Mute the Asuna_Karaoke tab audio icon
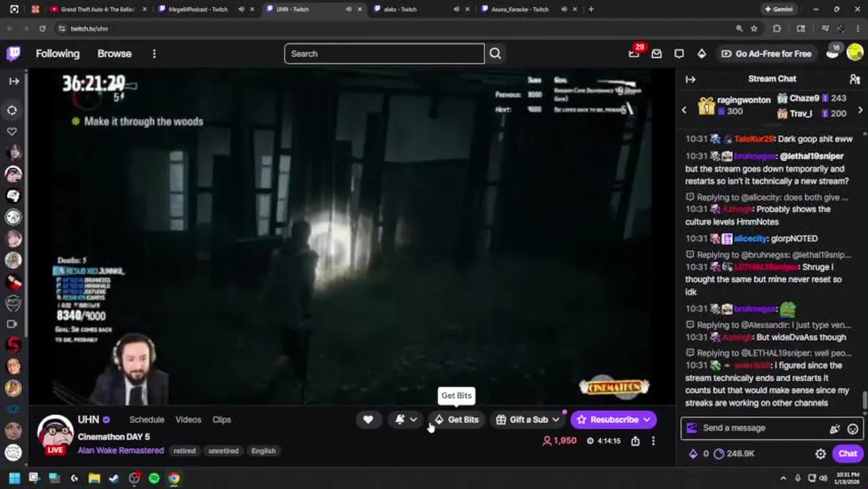The image size is (868, 489). [x=562, y=10]
